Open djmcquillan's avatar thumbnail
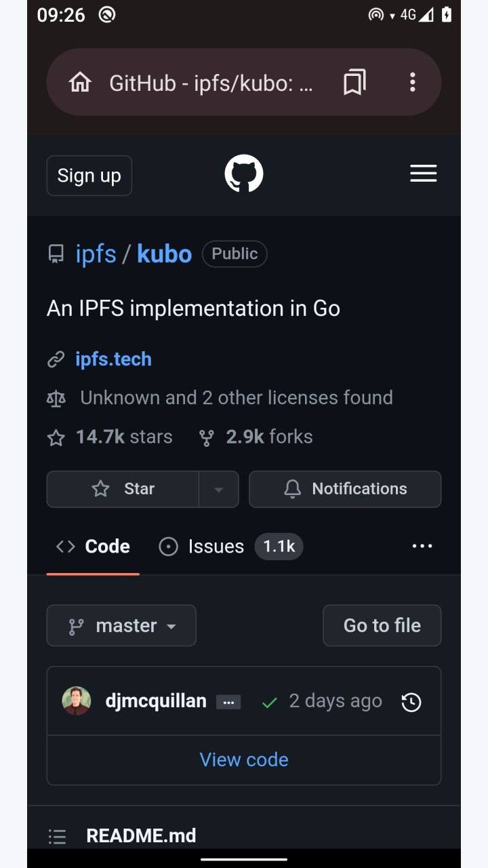 coord(77,701)
